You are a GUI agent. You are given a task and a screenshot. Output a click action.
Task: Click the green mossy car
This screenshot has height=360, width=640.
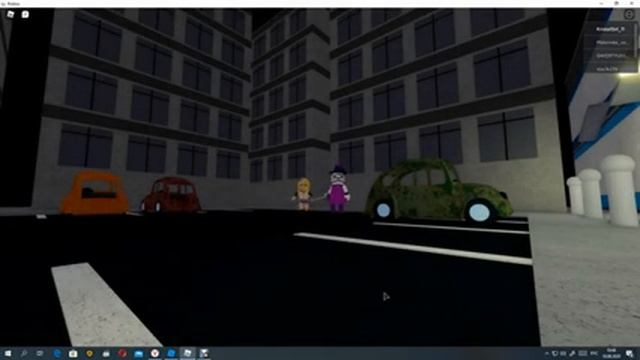[439, 191]
